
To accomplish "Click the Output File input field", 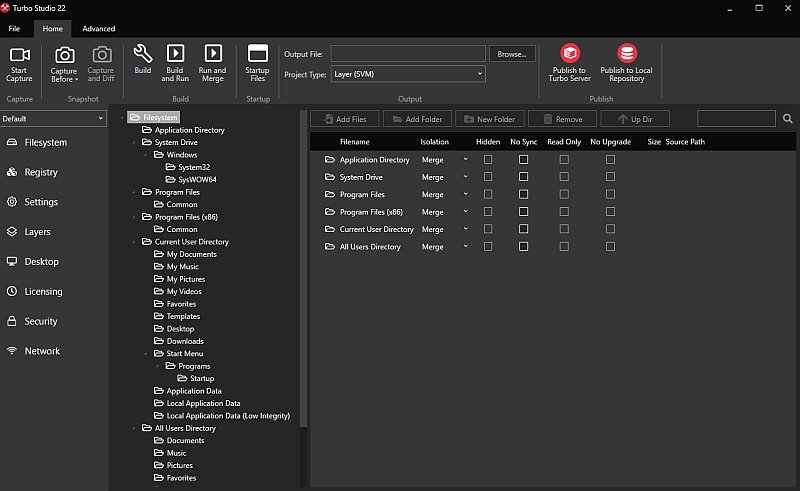I will [408, 54].
